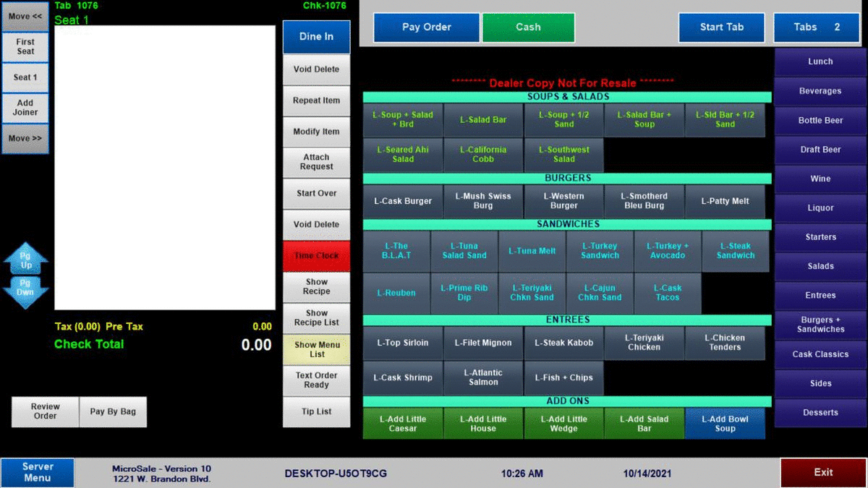868x488 pixels.
Task: Choose the blue L-Add Bowl Soup add-on
Action: click(x=725, y=424)
